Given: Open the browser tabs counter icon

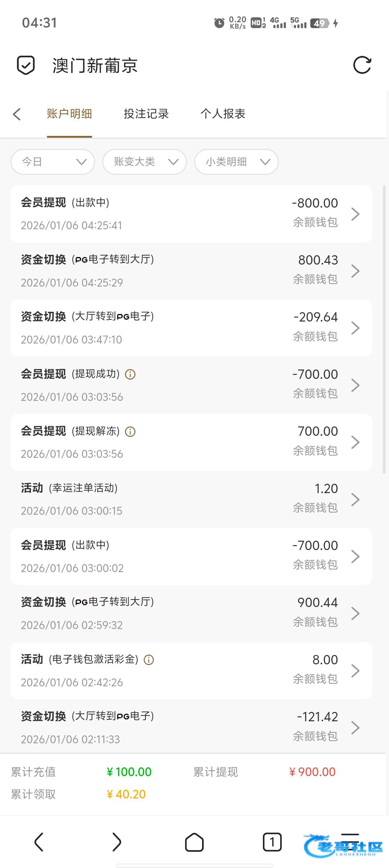Looking at the screenshot, I should tap(272, 842).
